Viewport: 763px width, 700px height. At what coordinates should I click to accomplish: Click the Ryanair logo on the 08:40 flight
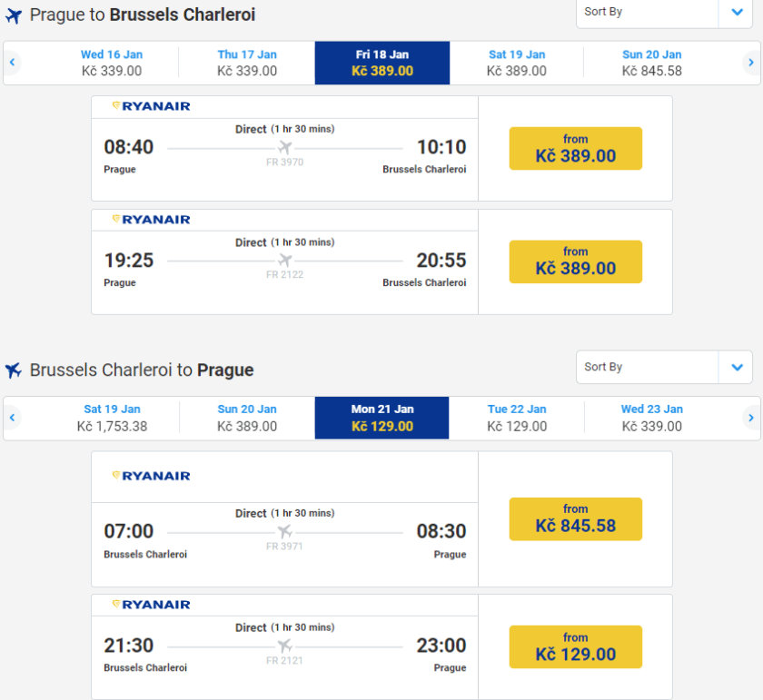coord(151,106)
